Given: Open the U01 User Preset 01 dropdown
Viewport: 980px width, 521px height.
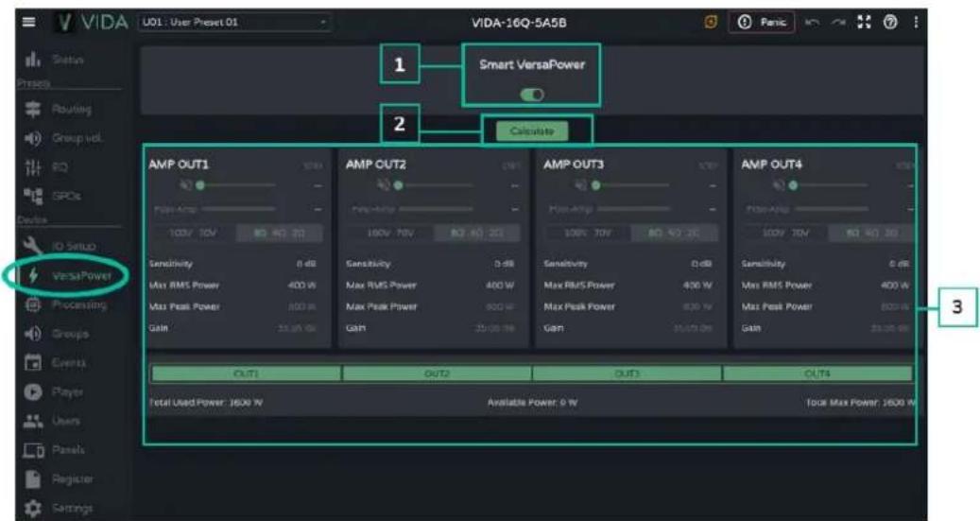Looking at the screenshot, I should click(x=234, y=23).
